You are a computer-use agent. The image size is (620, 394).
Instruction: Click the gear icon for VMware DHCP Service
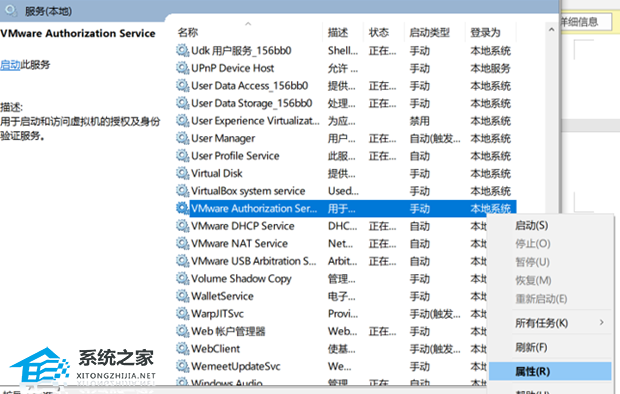coord(182,226)
